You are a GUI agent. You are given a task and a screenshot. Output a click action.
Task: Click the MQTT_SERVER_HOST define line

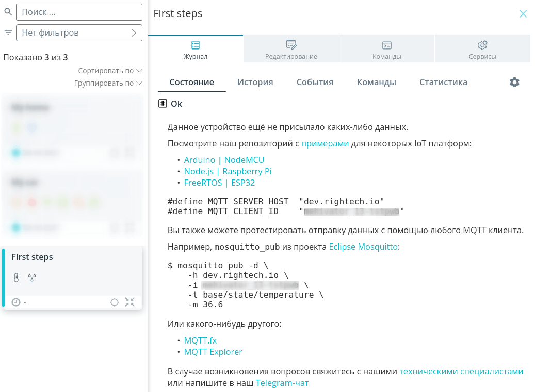(x=275, y=201)
